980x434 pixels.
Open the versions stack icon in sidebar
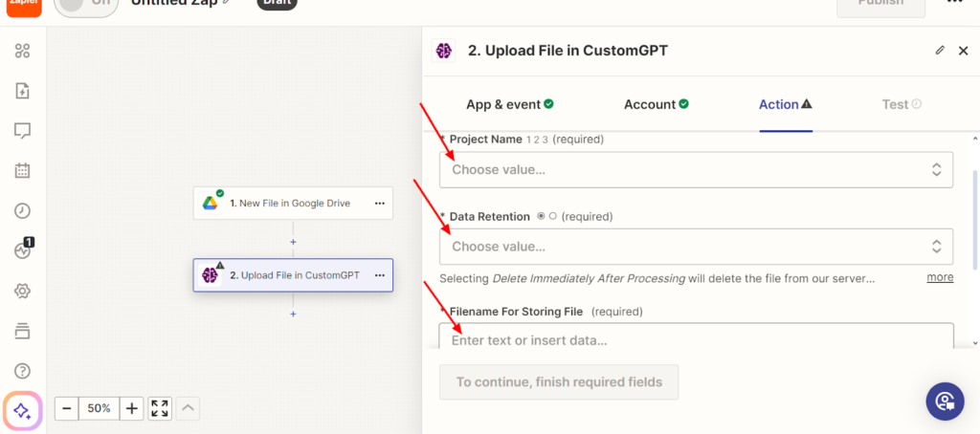(x=23, y=331)
